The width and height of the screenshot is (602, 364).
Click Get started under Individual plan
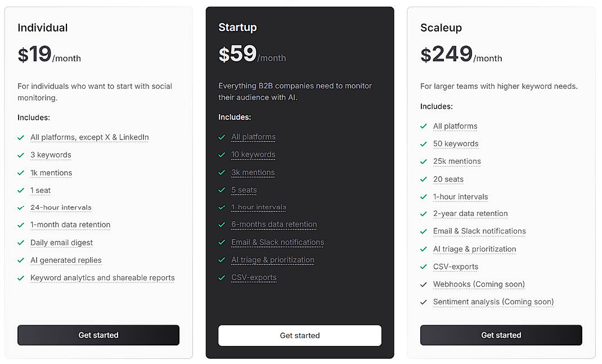(98, 335)
